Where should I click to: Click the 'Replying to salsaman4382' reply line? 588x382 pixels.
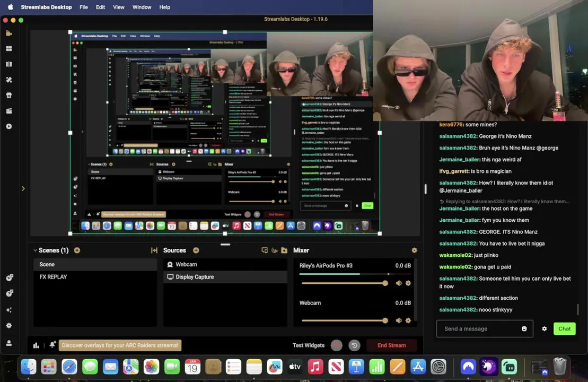pyautogui.click(x=504, y=202)
